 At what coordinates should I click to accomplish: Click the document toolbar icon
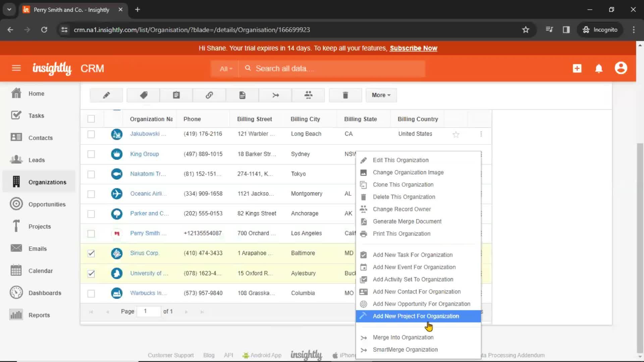point(242,95)
